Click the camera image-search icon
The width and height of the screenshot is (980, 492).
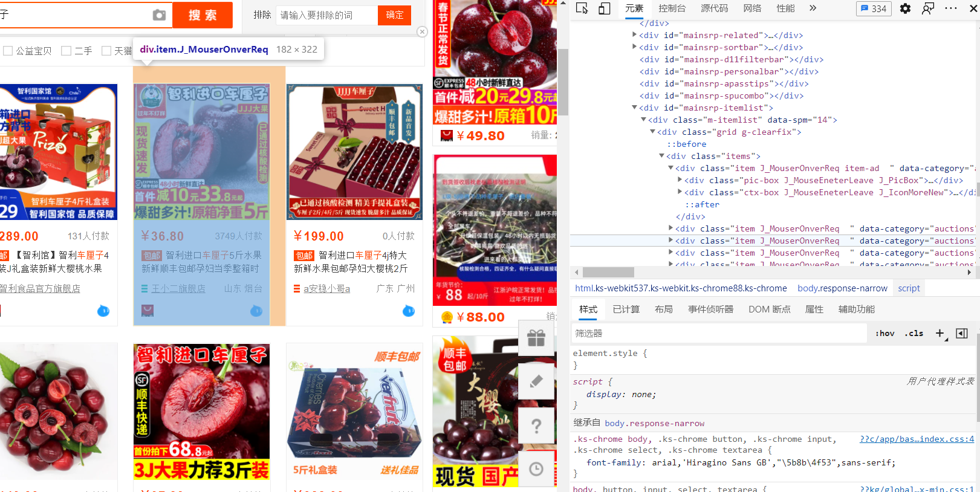tap(159, 15)
